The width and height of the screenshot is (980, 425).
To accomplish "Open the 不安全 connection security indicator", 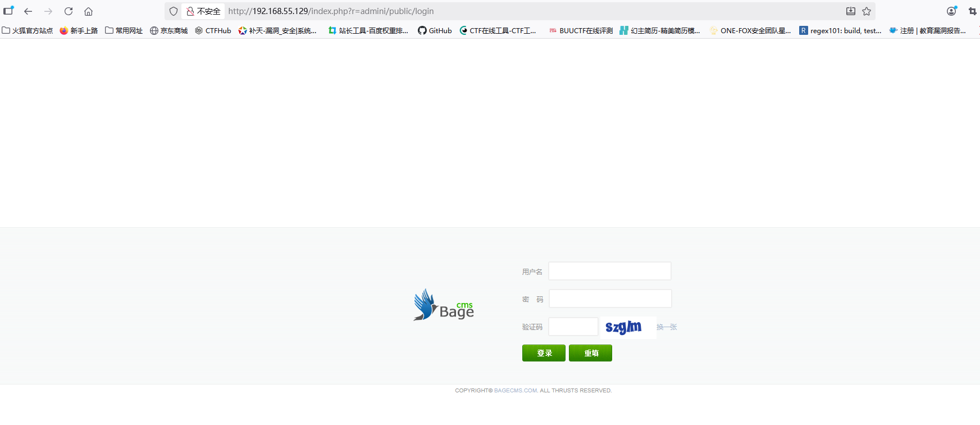I will coord(203,11).
